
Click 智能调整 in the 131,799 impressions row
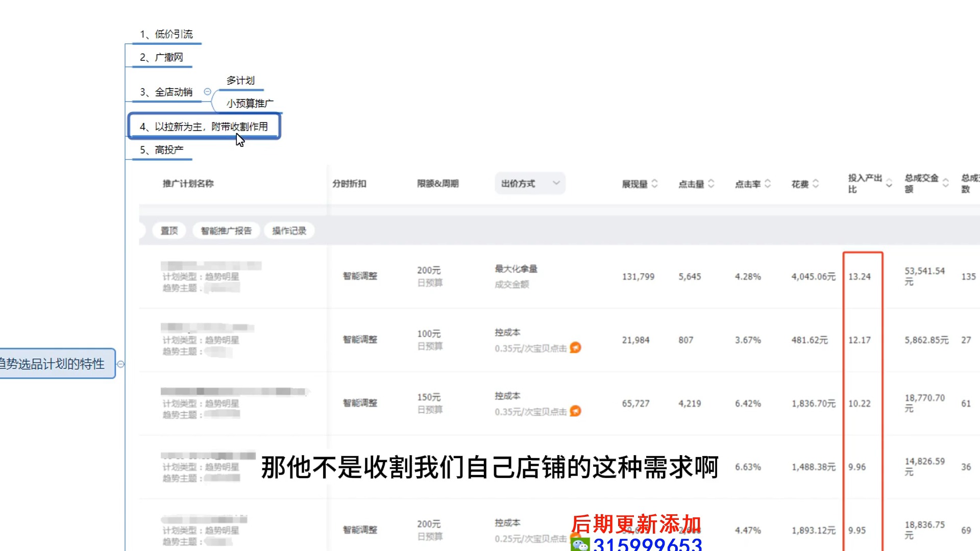point(360,276)
